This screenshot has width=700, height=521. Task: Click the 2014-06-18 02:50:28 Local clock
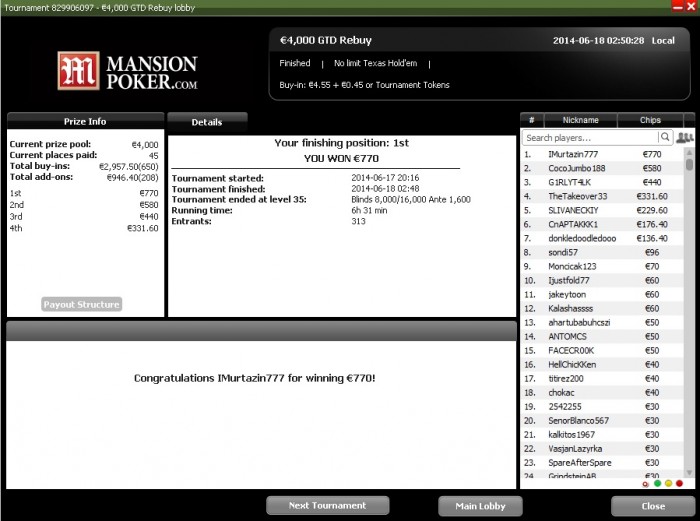[613, 41]
